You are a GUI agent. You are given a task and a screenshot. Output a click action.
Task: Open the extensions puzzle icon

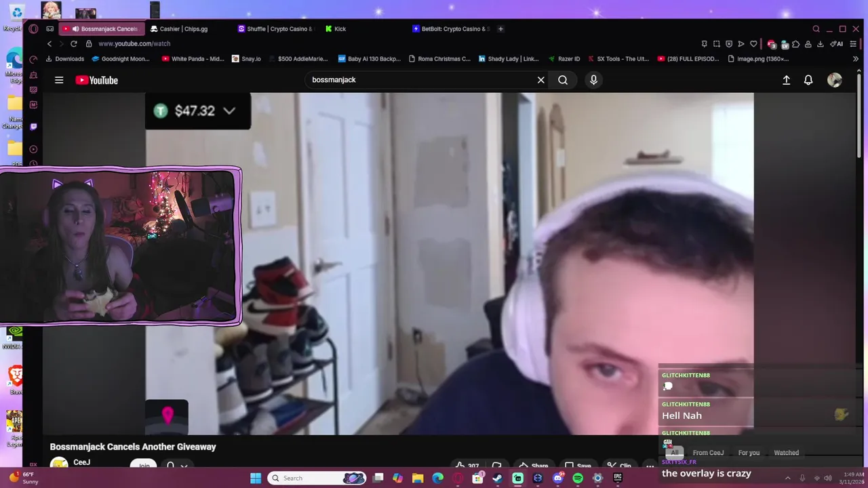coord(796,44)
